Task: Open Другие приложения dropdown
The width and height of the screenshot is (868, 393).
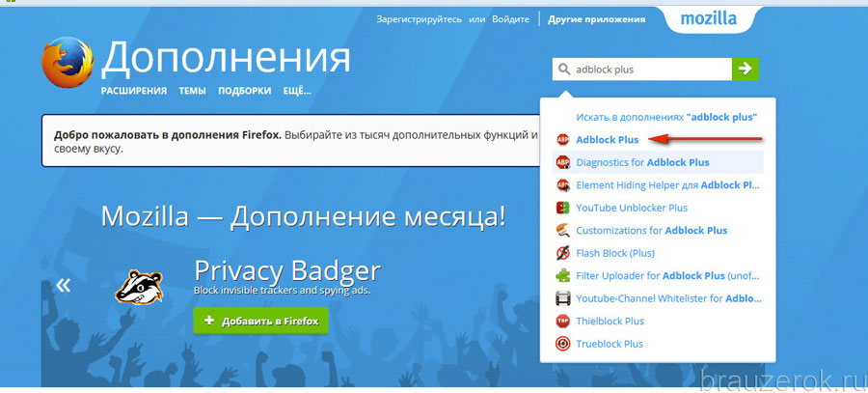Action: click(x=596, y=19)
